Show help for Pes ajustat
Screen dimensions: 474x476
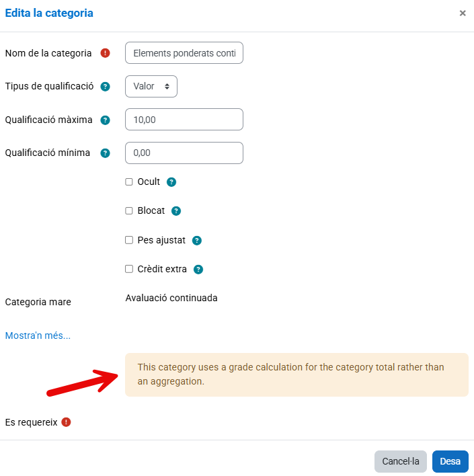pos(197,241)
